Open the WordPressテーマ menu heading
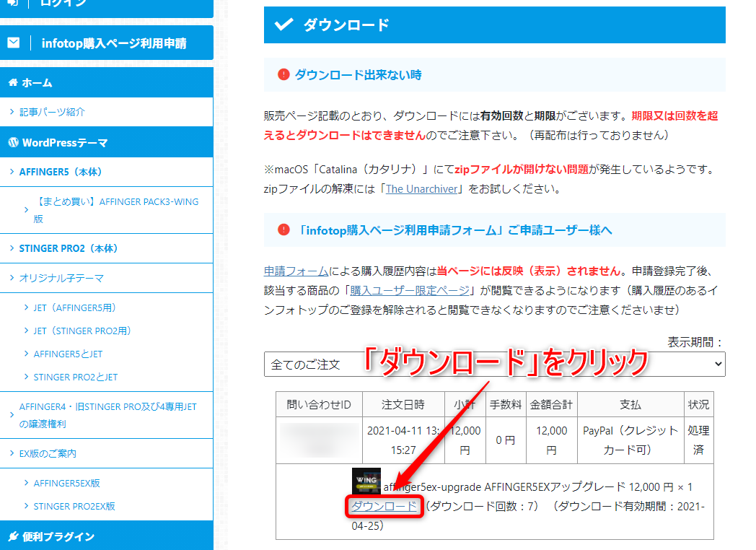The width and height of the screenshot is (756, 550). (107, 142)
